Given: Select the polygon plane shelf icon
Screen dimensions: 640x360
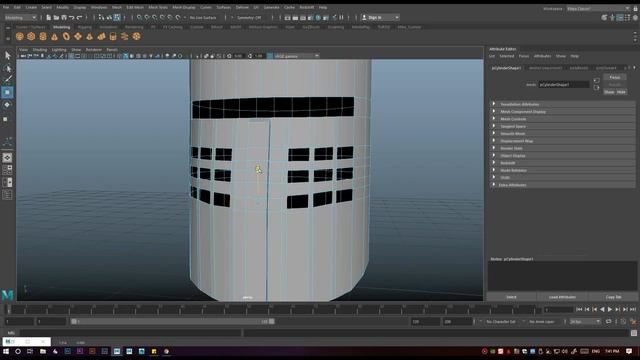Looking at the screenshot, I should (x=78, y=37).
